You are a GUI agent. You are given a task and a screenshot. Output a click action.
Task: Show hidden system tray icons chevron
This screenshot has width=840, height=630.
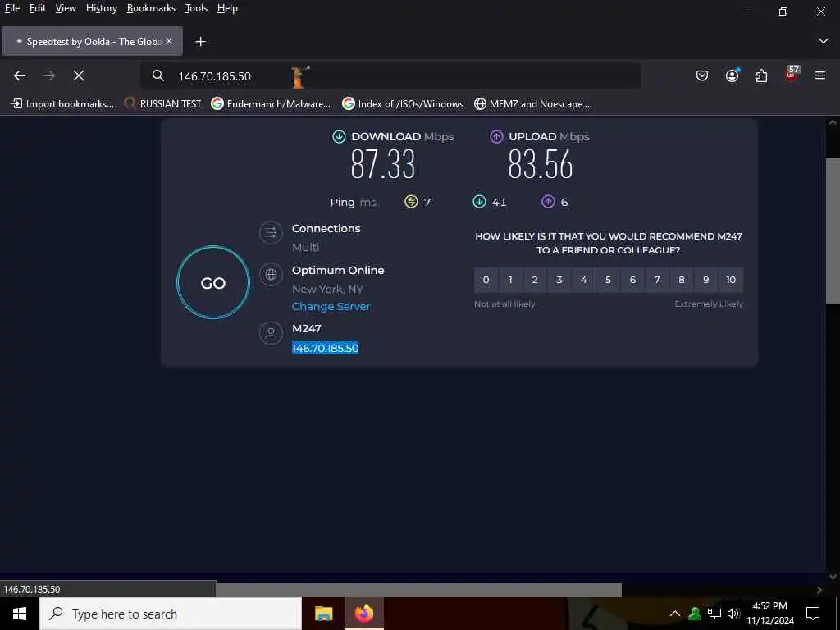(x=675, y=614)
